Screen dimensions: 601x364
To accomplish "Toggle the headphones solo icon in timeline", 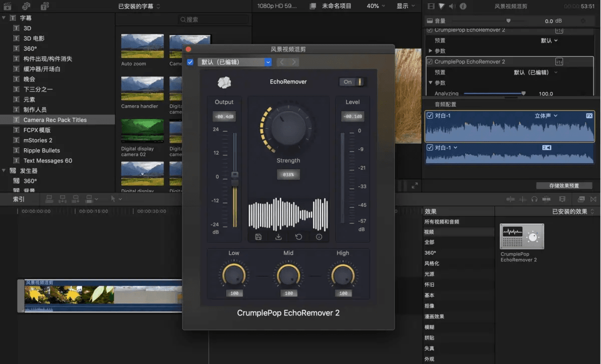I will pyautogui.click(x=534, y=199).
